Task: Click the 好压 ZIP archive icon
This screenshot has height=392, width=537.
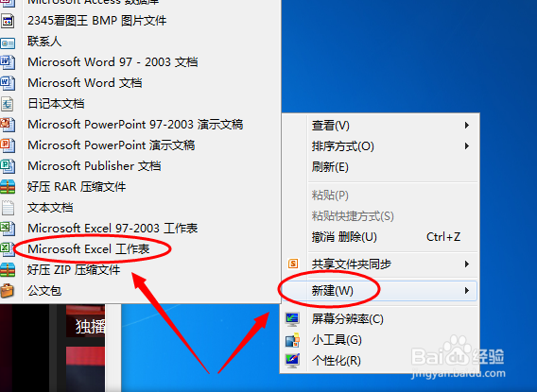Action: tap(8, 270)
